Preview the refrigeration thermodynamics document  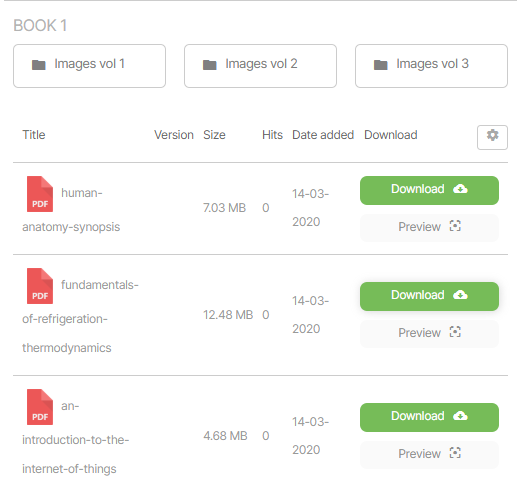click(429, 333)
